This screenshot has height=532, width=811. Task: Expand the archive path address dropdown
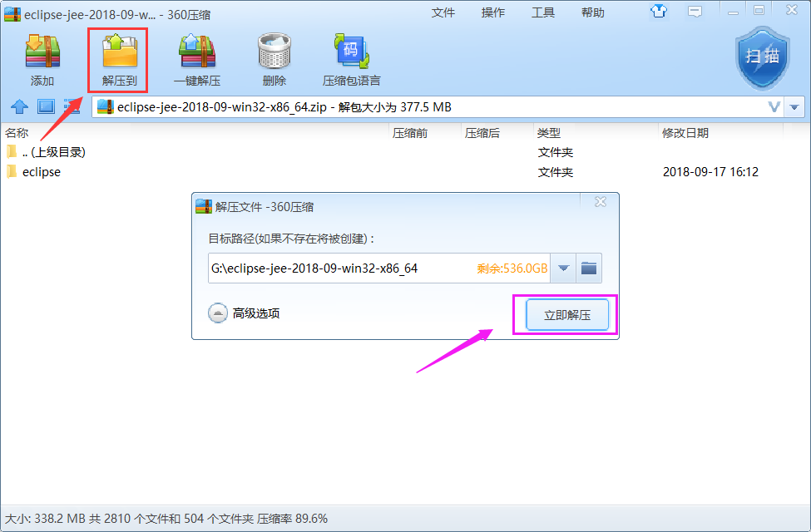(794, 107)
